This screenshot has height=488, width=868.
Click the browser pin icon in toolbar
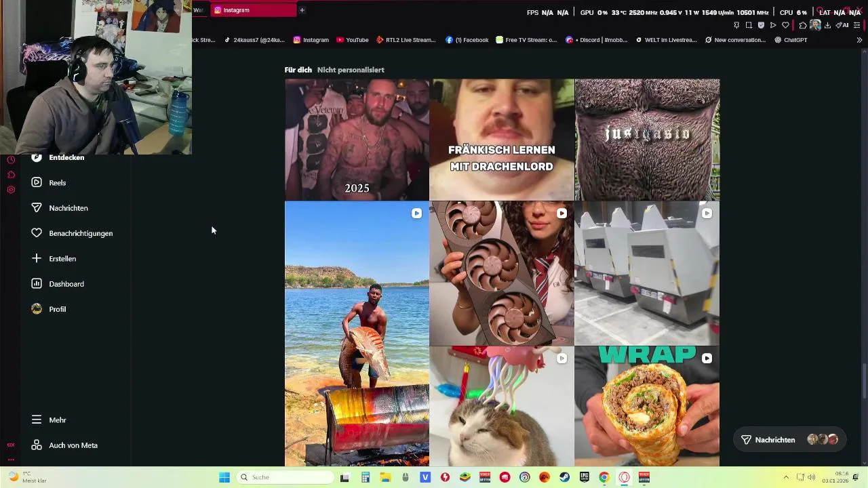(736, 25)
